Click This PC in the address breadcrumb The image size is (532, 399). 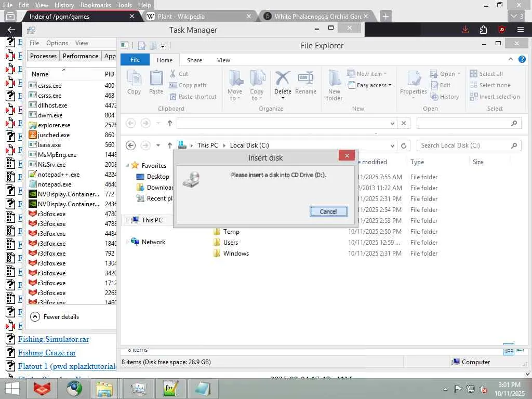(208, 145)
